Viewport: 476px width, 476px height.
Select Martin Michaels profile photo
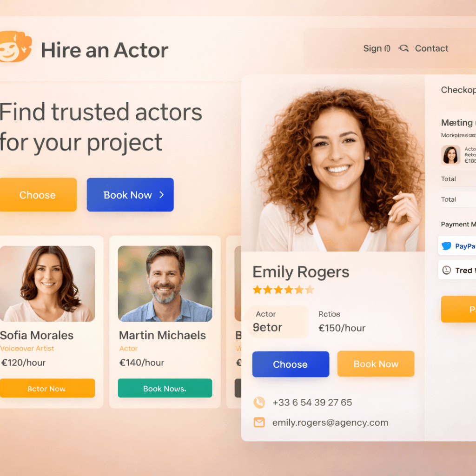165,284
